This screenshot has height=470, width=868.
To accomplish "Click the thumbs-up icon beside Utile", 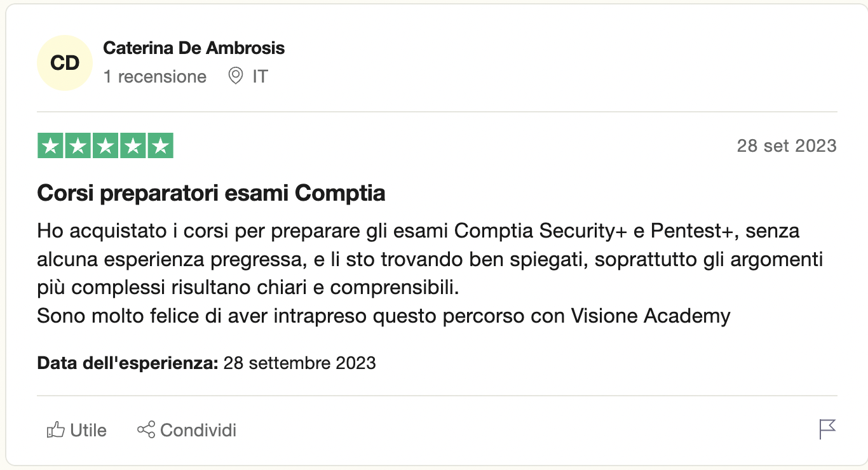I will [56, 430].
